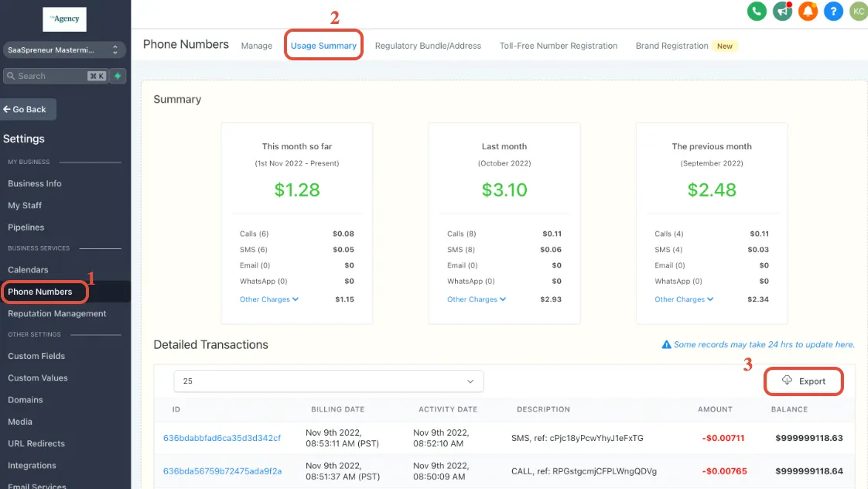Open URL Redirects settings
Image resolution: width=868 pixels, height=489 pixels.
(x=36, y=443)
